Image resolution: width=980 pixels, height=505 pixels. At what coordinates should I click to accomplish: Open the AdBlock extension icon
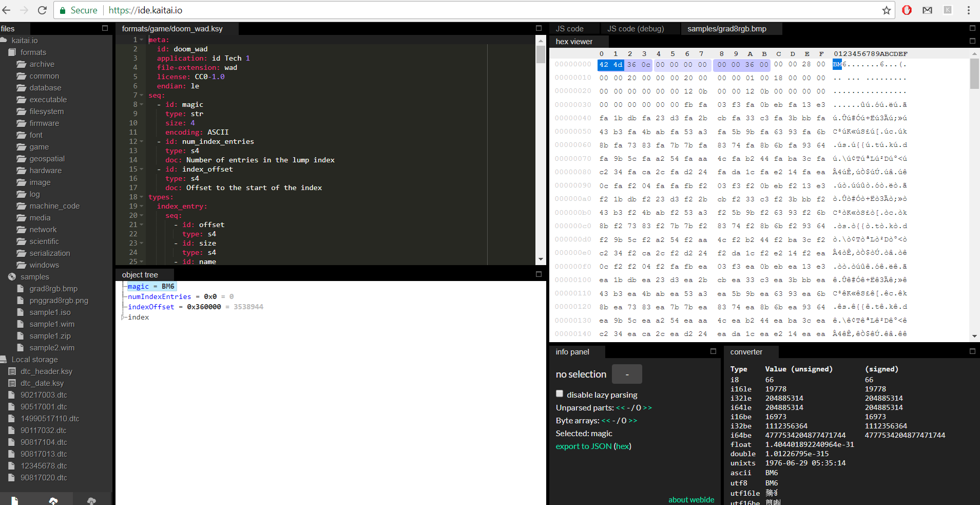tap(907, 10)
